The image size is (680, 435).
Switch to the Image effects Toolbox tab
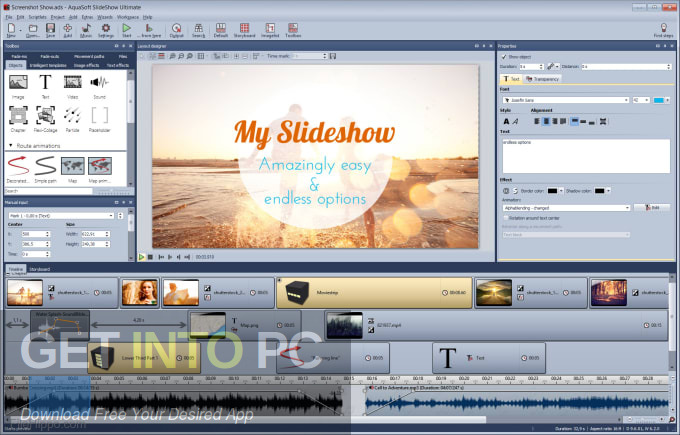coord(86,65)
